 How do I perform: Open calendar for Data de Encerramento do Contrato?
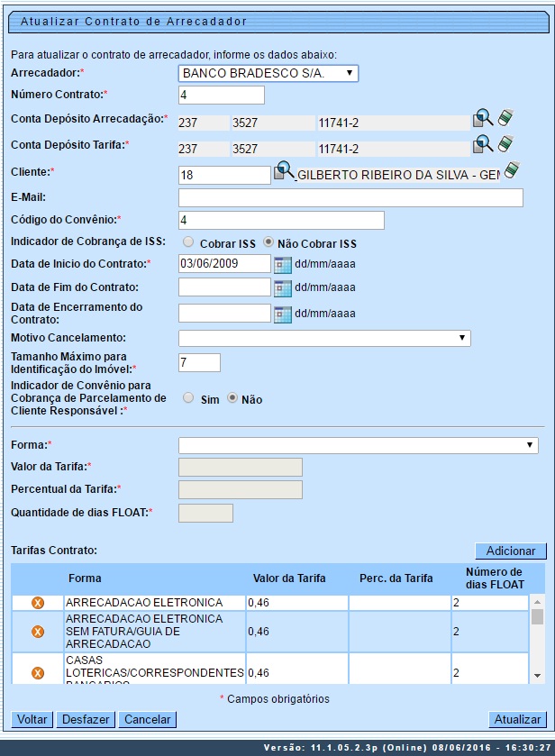(x=282, y=314)
